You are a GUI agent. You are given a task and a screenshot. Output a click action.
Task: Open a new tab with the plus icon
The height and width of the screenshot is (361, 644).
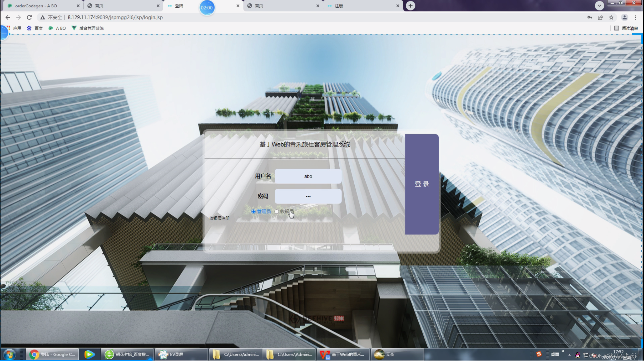410,6
